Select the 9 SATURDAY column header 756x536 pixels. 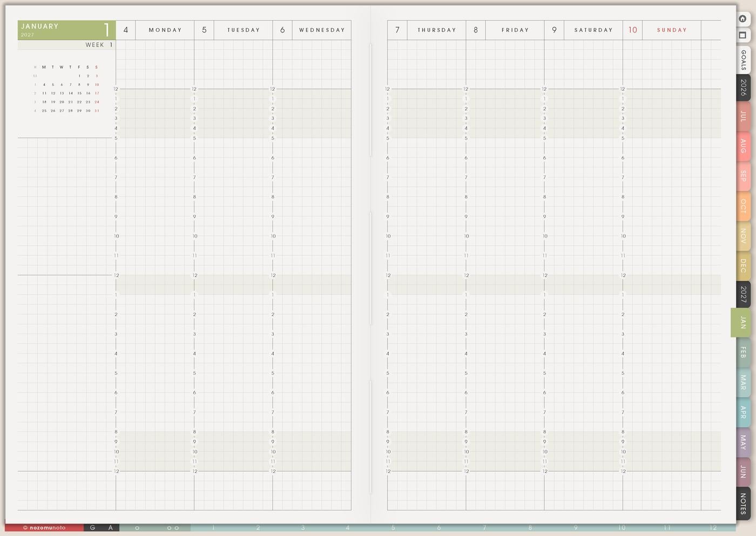click(x=583, y=30)
